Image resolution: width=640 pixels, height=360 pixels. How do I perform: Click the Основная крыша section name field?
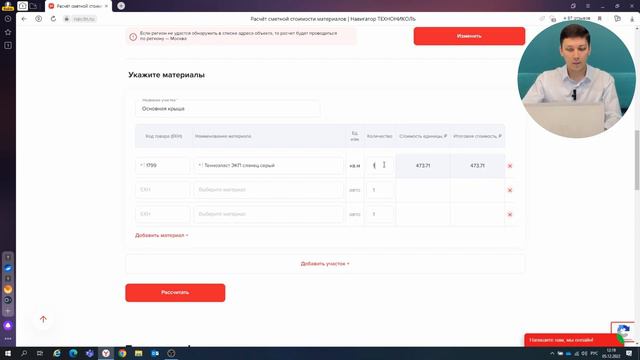click(x=227, y=108)
